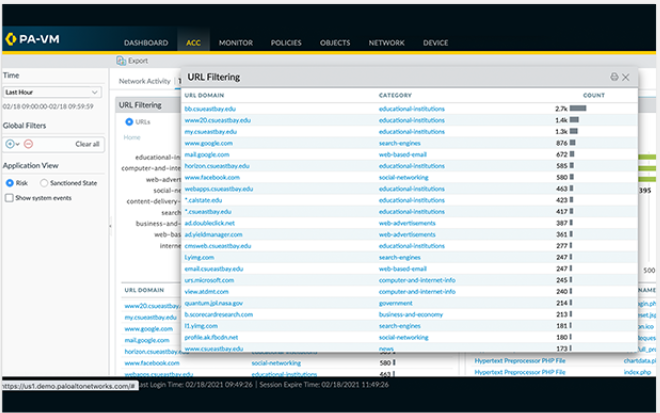Go to the POLICIES tab

(286, 43)
